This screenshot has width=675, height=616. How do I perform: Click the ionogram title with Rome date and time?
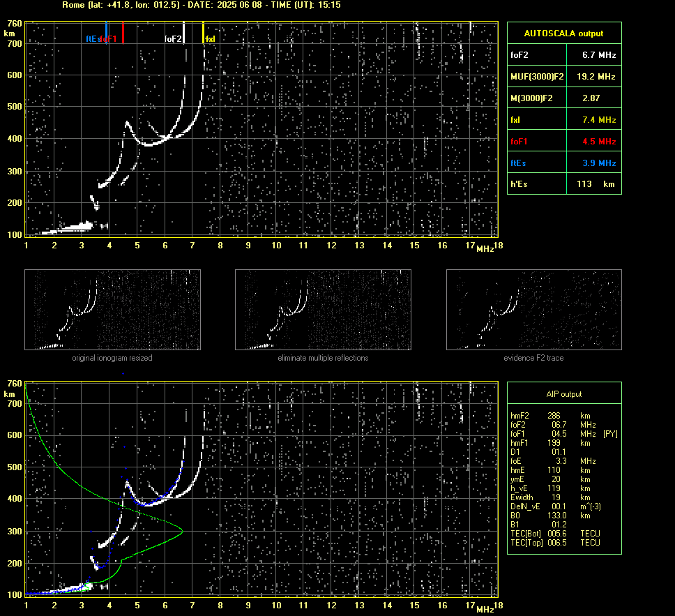[201, 5]
